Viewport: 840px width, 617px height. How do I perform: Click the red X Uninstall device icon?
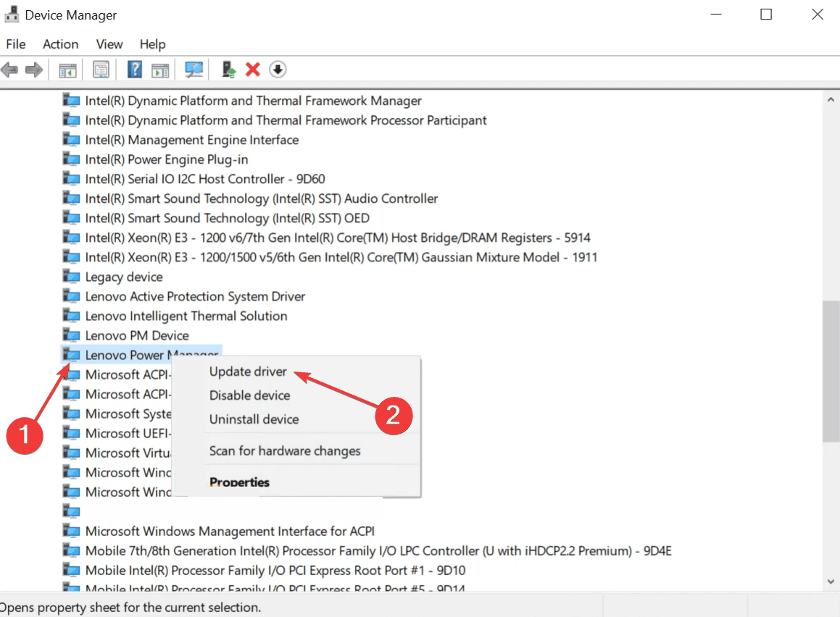tap(253, 70)
